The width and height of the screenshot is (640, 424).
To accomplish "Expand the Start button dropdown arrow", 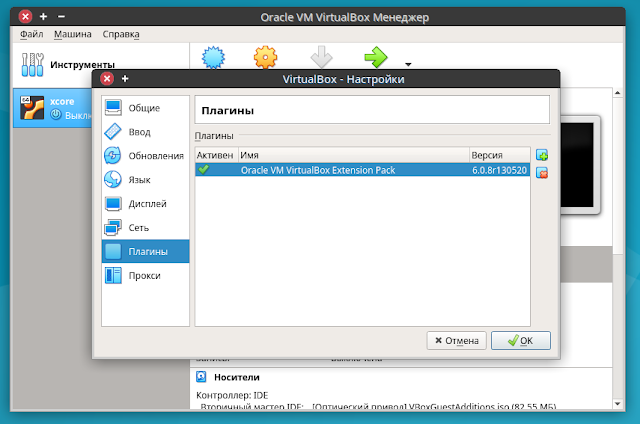I will point(408,64).
